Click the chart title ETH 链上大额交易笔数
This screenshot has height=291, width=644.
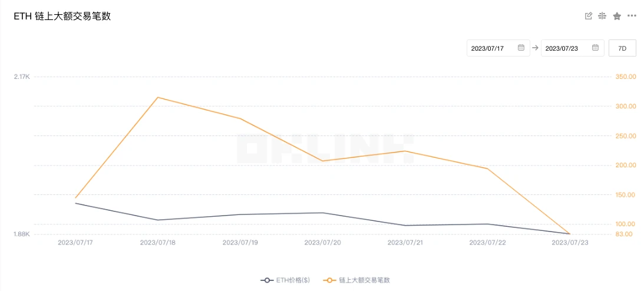pyautogui.click(x=62, y=16)
